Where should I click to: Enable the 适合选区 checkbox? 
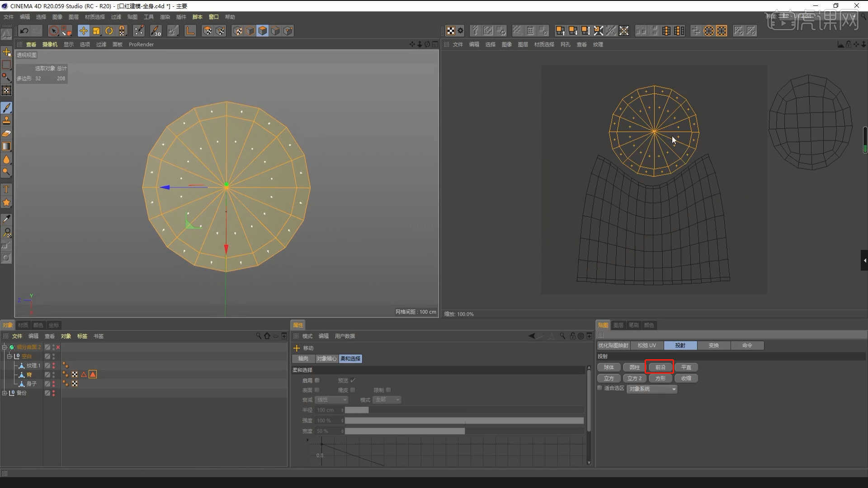point(600,388)
